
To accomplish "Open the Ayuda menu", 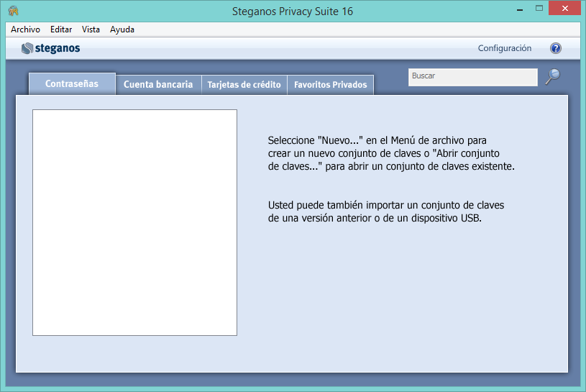I will pos(122,29).
